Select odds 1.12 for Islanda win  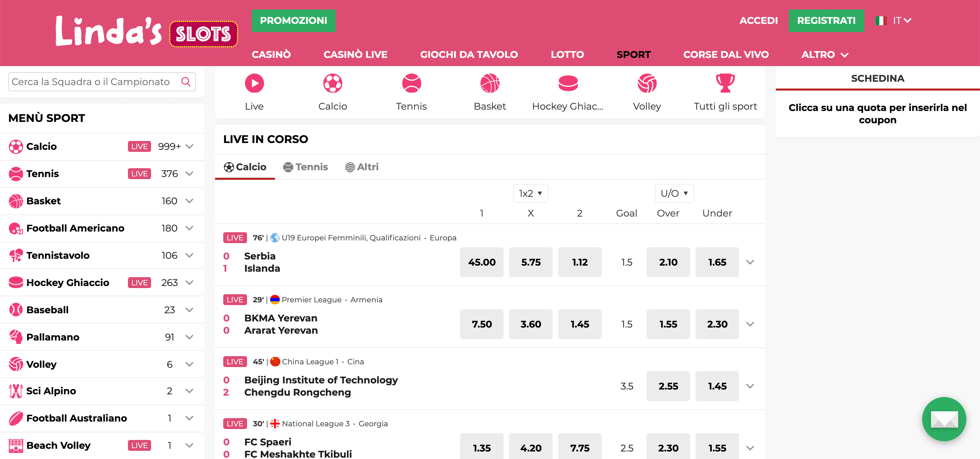[579, 262]
